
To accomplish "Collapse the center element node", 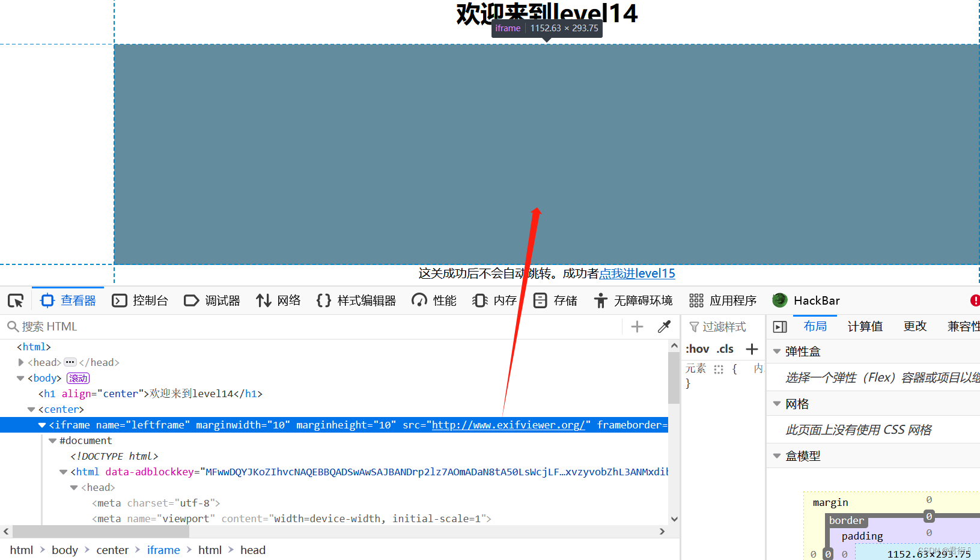I will pyautogui.click(x=31, y=409).
